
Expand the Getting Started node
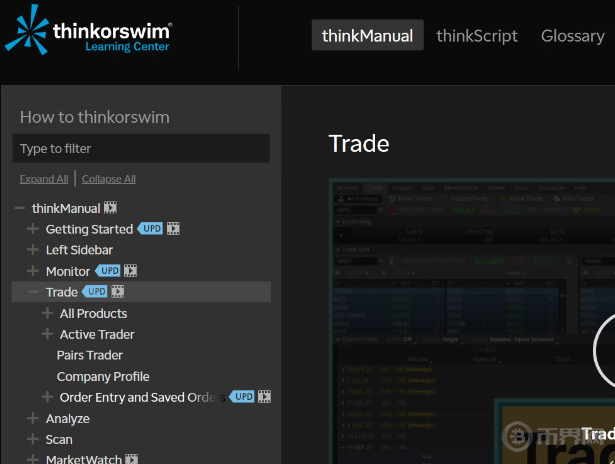(33, 229)
